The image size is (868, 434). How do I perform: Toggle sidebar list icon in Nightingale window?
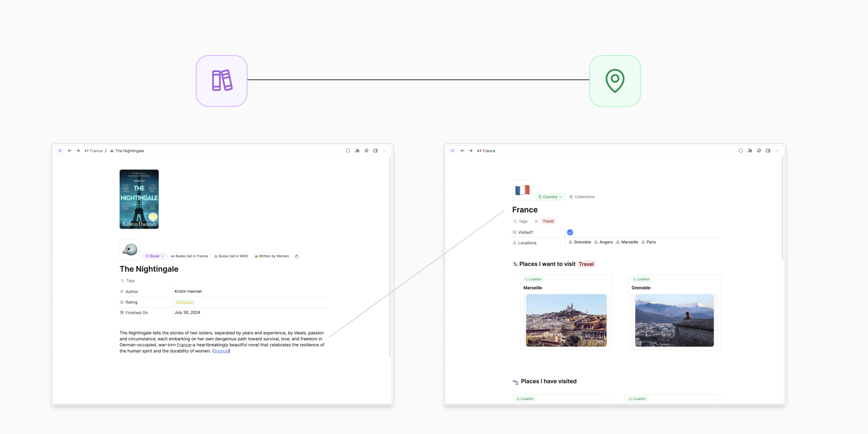click(60, 151)
